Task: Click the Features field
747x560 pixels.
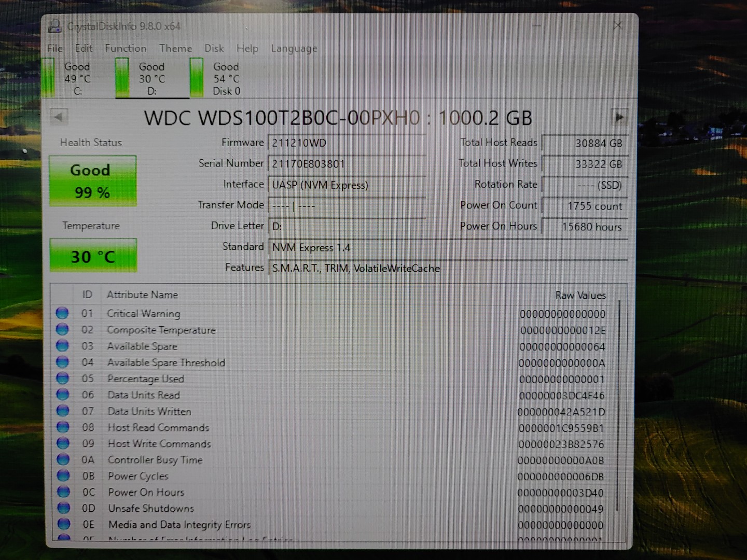Action: click(x=448, y=268)
